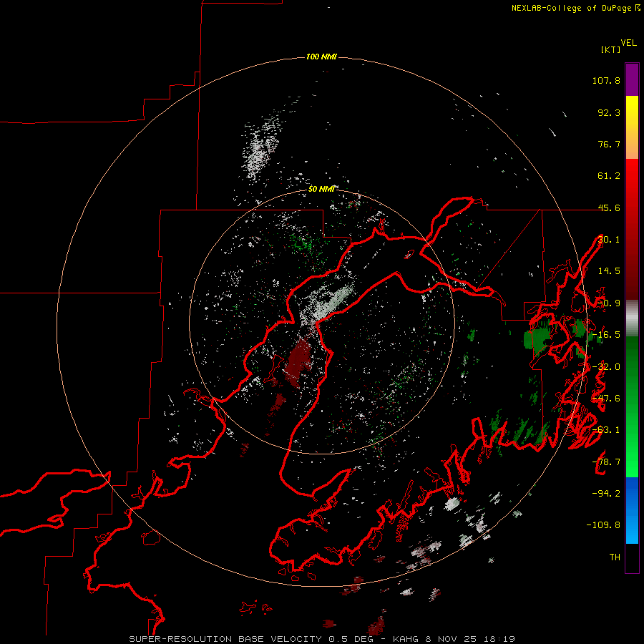This screenshot has height=644, width=644.
Task: Click the -32.0 velocity scale value
Action: tap(606, 367)
